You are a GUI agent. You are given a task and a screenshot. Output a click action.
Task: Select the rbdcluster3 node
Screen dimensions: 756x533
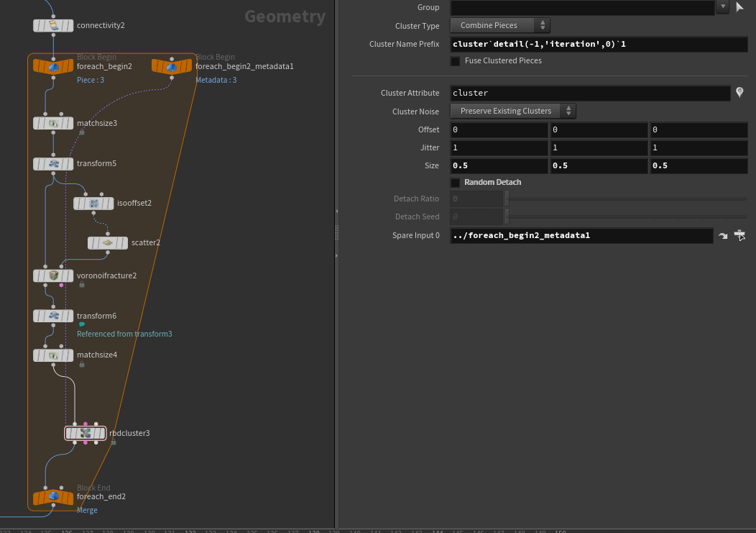pos(86,433)
